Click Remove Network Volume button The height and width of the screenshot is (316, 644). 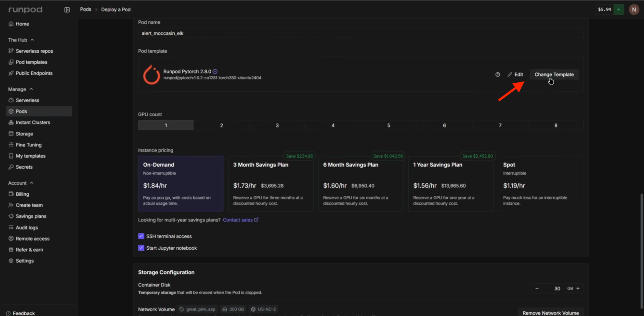point(551,313)
